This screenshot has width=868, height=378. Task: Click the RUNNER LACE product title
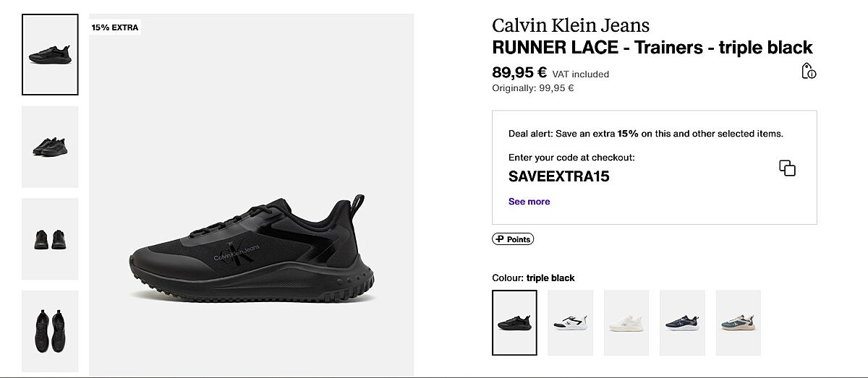click(652, 48)
